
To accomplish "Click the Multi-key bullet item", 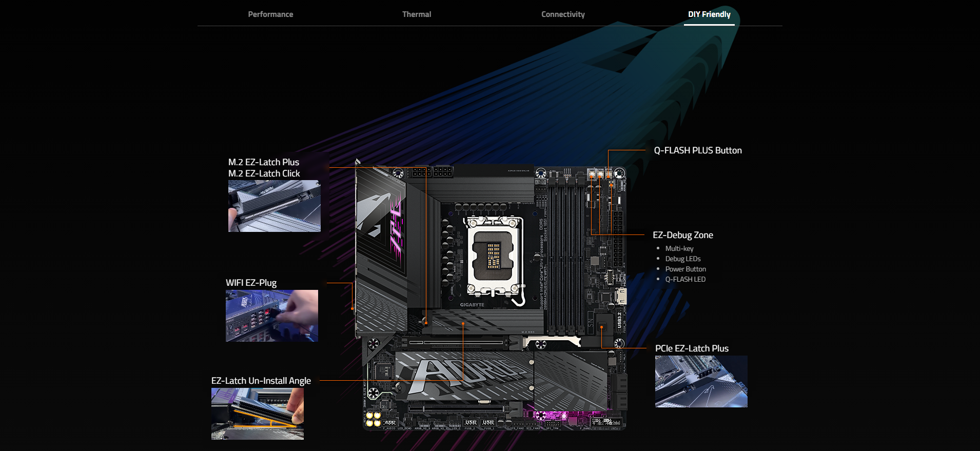I will 679,248.
